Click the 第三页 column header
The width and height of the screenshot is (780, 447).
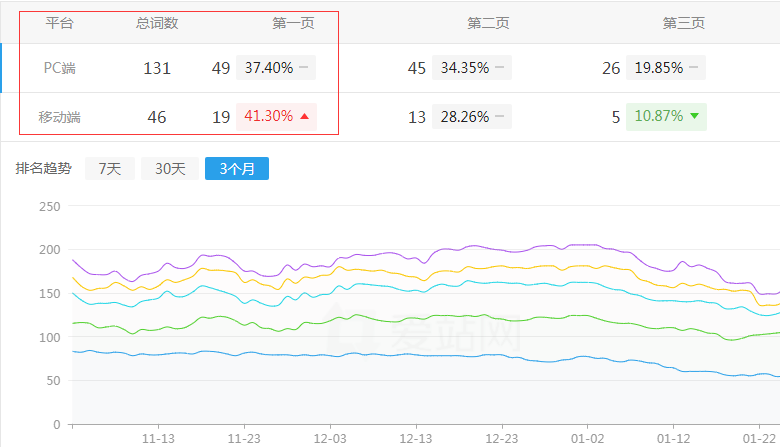683,22
